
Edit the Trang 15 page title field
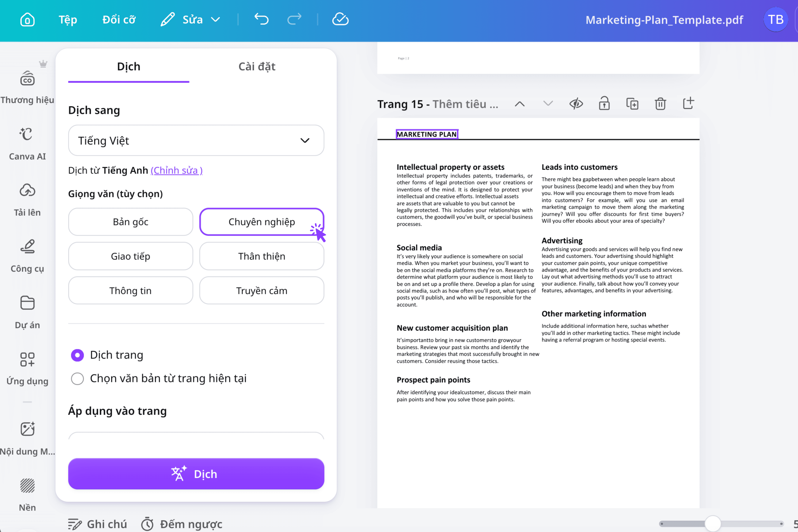(x=465, y=104)
